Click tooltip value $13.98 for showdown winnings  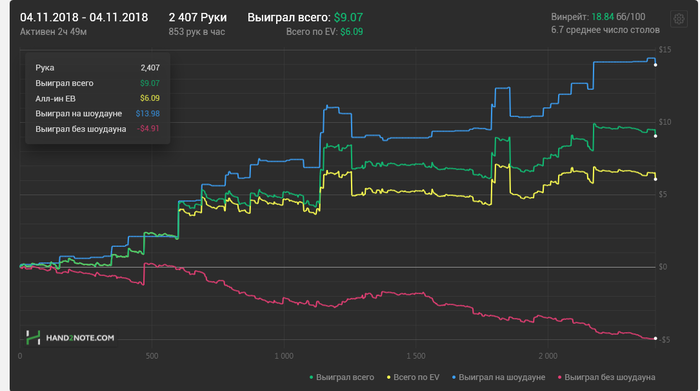(148, 113)
